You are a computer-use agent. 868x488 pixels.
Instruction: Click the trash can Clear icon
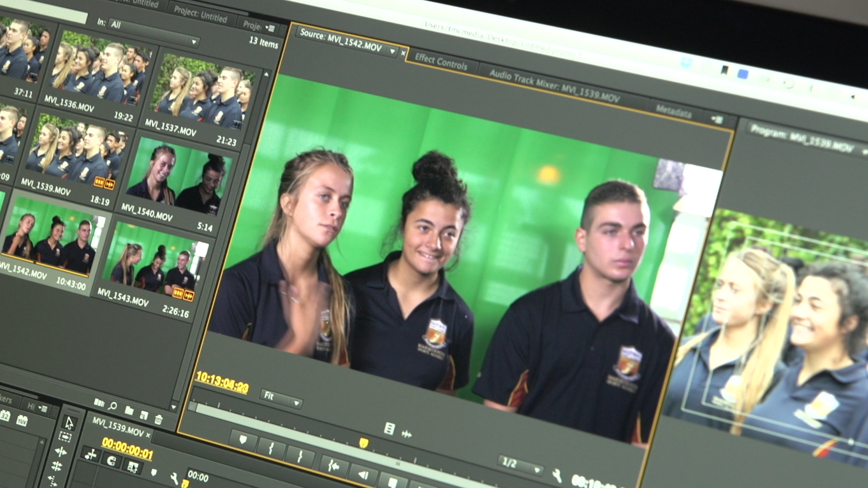(158, 419)
